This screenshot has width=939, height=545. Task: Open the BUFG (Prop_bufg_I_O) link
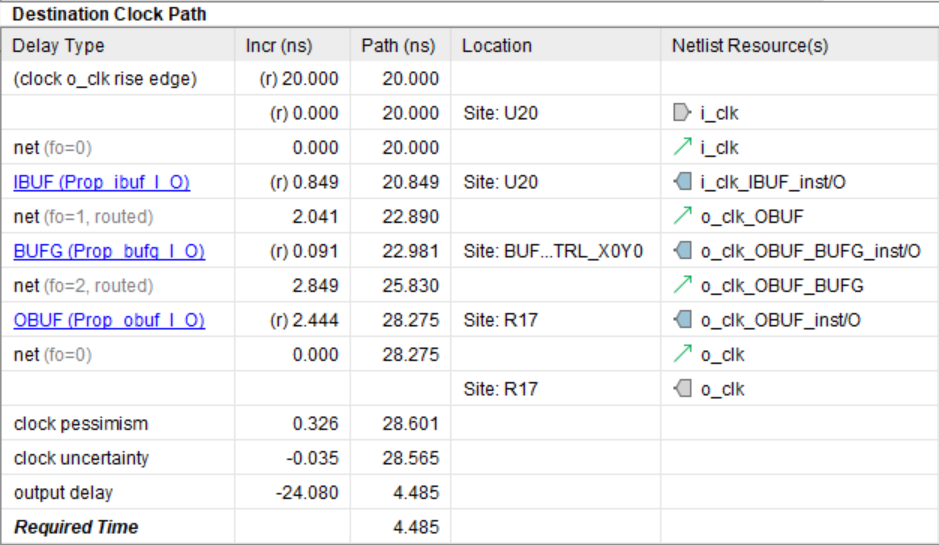102,251
